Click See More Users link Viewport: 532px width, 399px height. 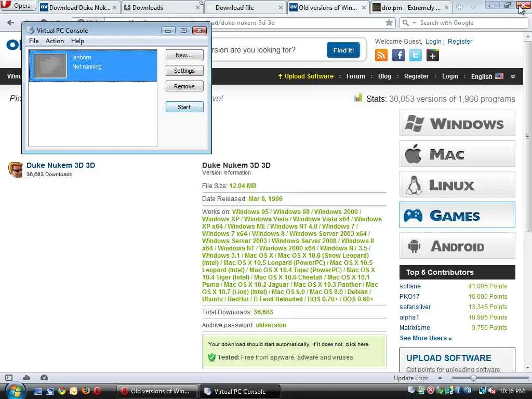(x=425, y=338)
